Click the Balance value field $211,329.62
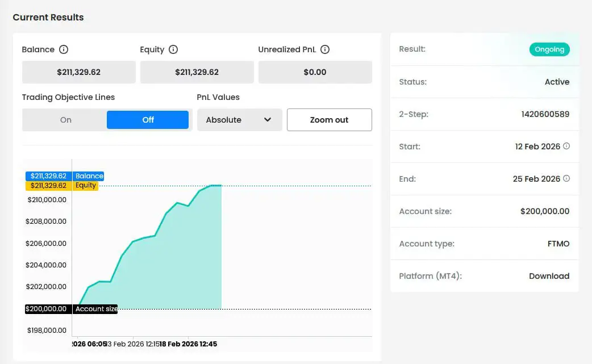This screenshot has height=364, width=592. [78, 72]
